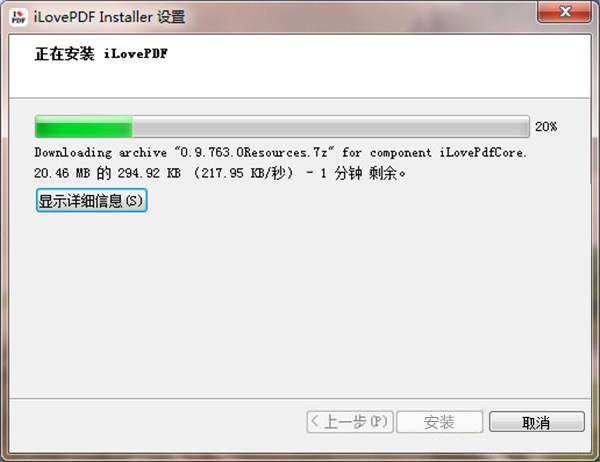Close the iLovePDF Installer window
The width and height of the screenshot is (600, 462).
point(564,11)
